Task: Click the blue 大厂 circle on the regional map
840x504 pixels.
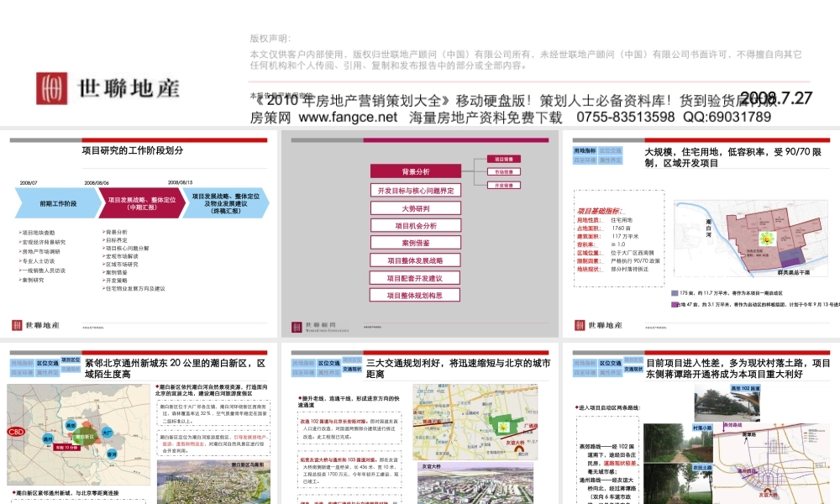Action: coord(108,432)
